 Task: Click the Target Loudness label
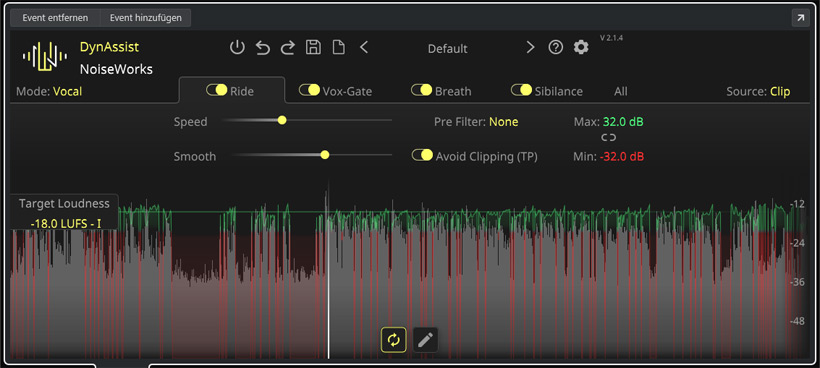click(x=64, y=203)
